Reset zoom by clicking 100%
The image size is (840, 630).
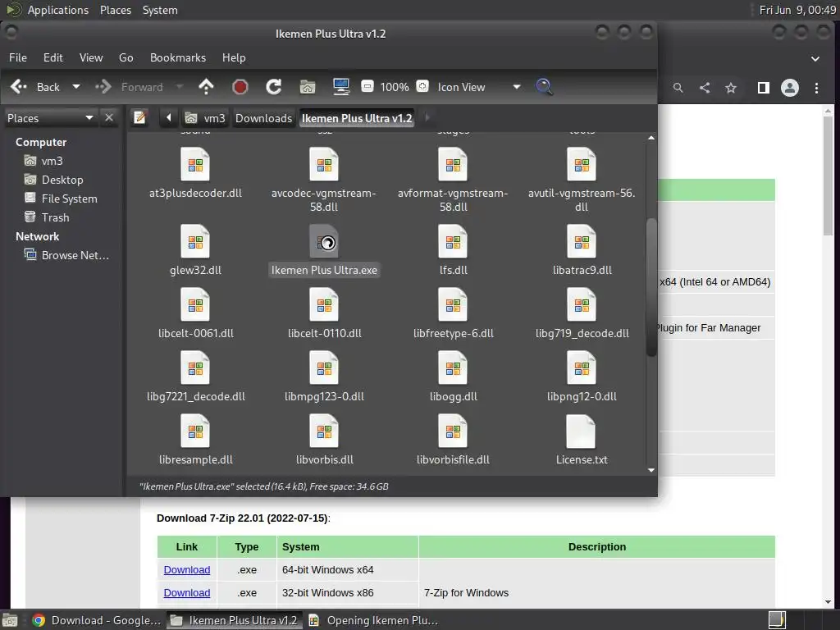(x=395, y=87)
